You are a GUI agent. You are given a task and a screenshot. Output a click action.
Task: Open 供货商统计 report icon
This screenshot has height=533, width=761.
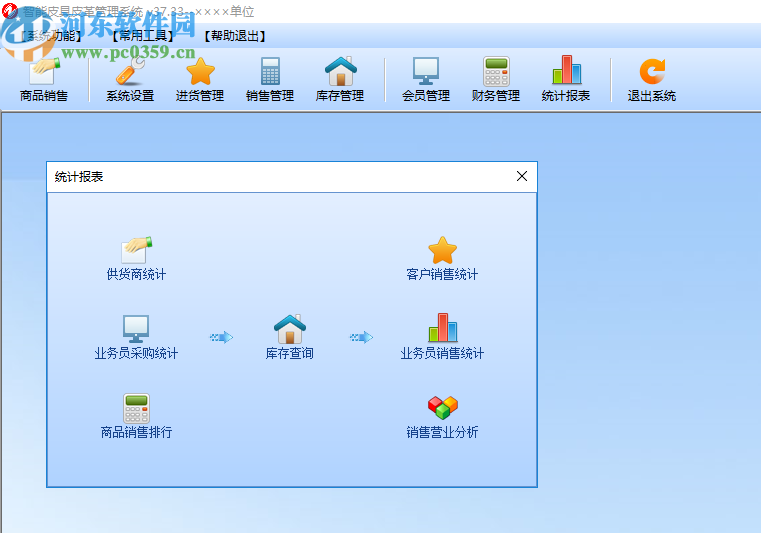[136, 250]
